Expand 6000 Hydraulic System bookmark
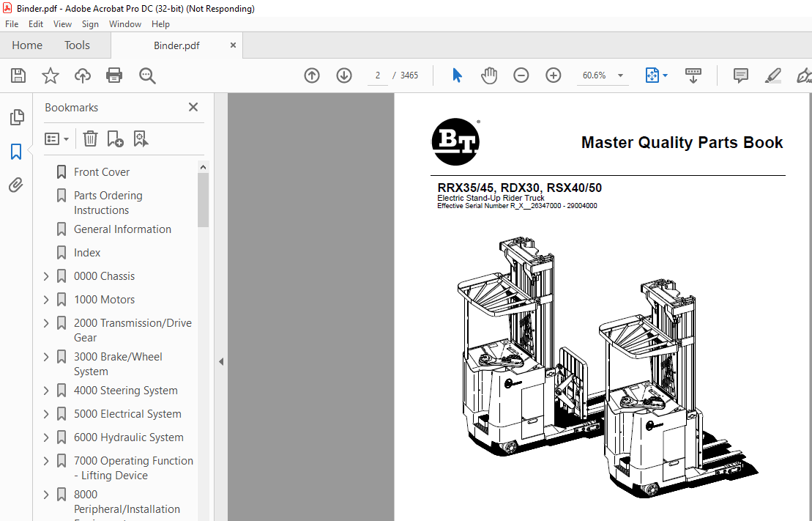 (46, 437)
